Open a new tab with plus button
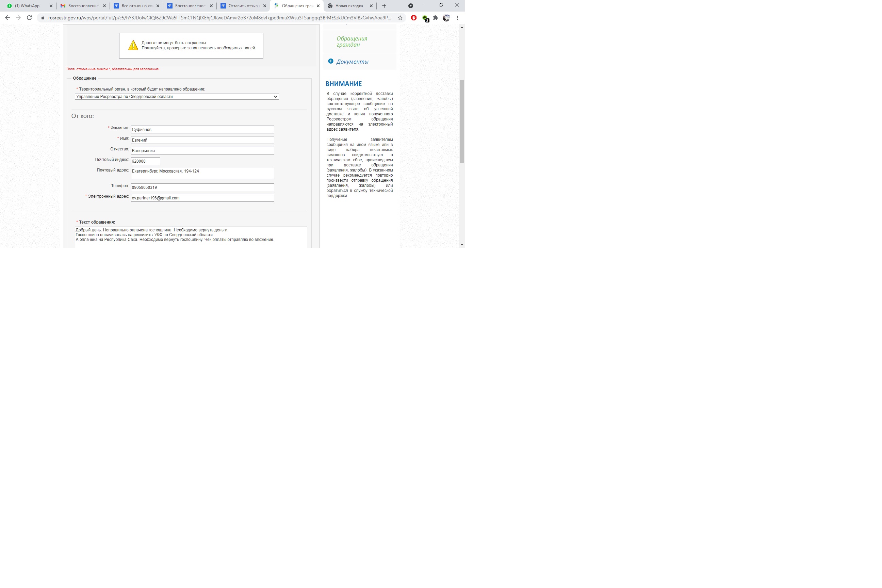This screenshot has height=588, width=882. pos(384,6)
